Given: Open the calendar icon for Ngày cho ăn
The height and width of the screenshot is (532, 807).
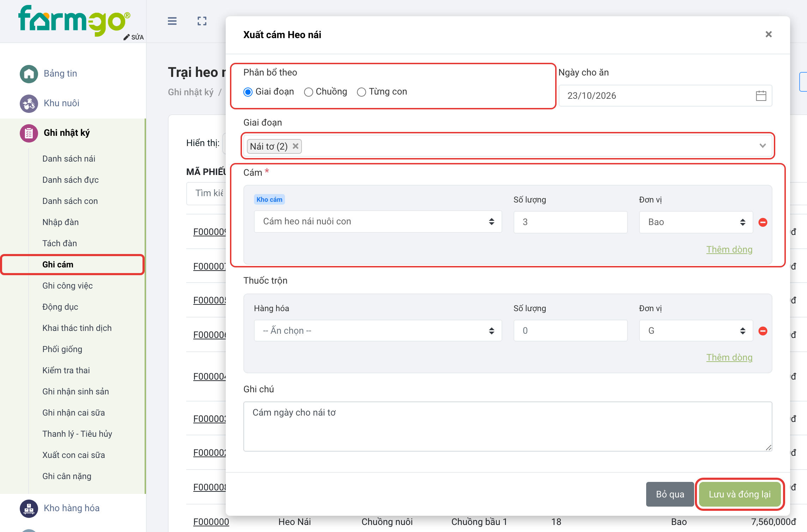Looking at the screenshot, I should 761,96.
